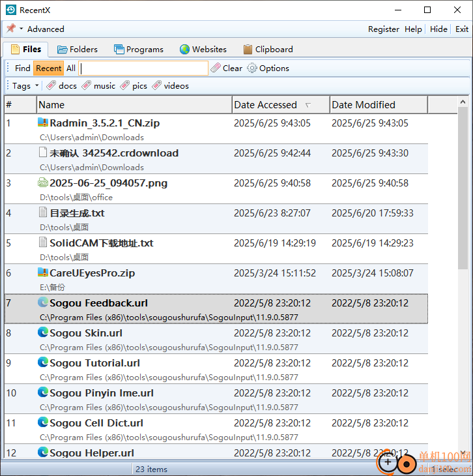
Task: Click the CareUEyesPro.zip archive icon
Action: (43, 272)
